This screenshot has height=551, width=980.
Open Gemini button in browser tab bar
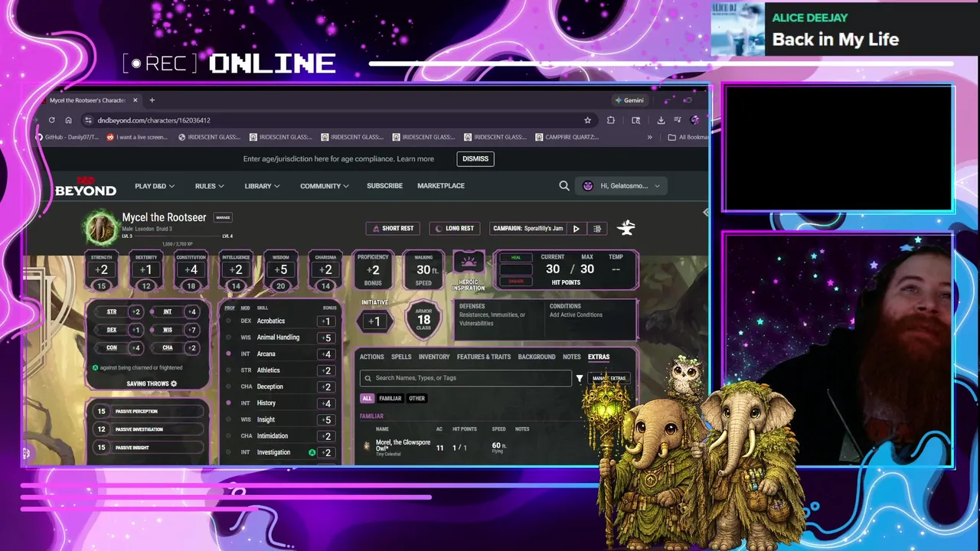[629, 100]
